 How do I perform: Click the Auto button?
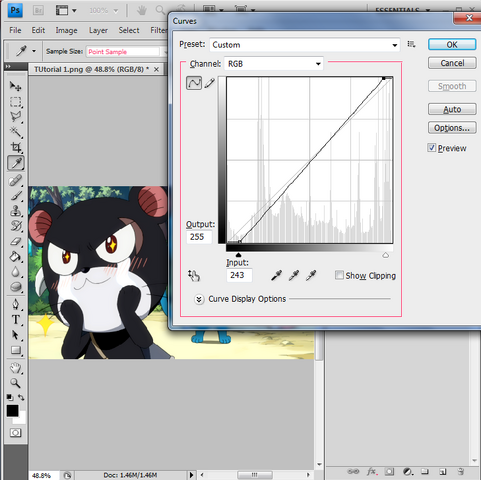pos(452,109)
